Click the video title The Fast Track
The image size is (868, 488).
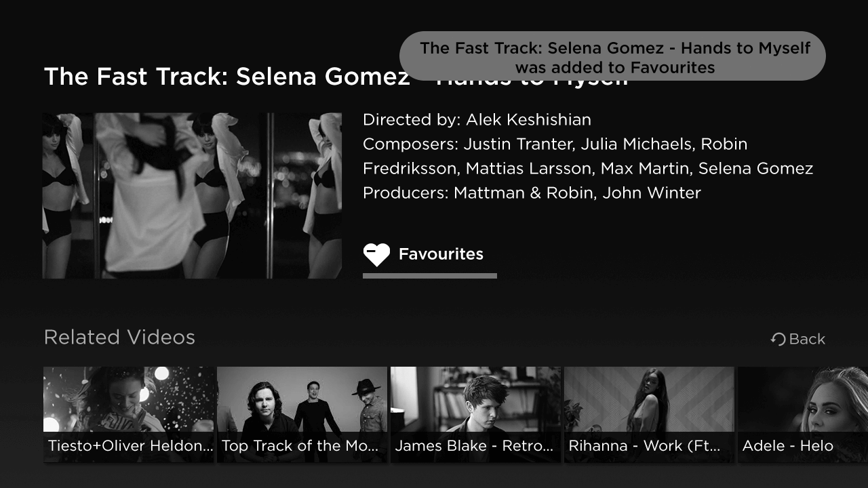click(x=336, y=77)
